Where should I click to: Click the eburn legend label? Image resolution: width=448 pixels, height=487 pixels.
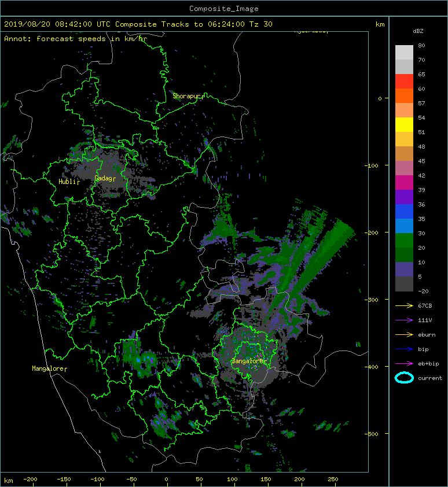(427, 335)
